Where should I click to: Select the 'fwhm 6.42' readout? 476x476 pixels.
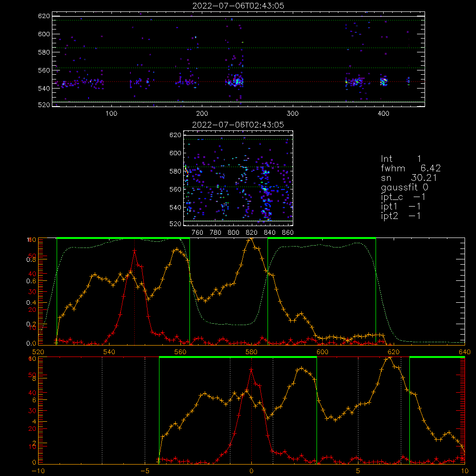(411, 168)
